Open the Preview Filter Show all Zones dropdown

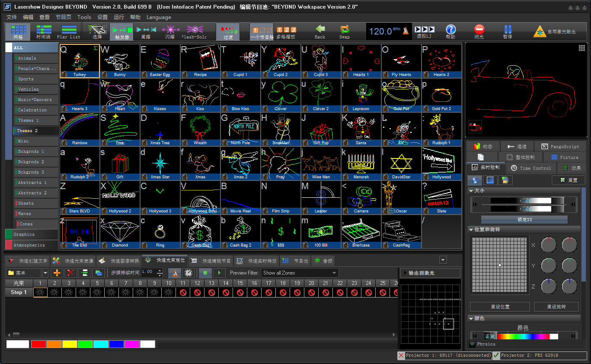(300, 273)
